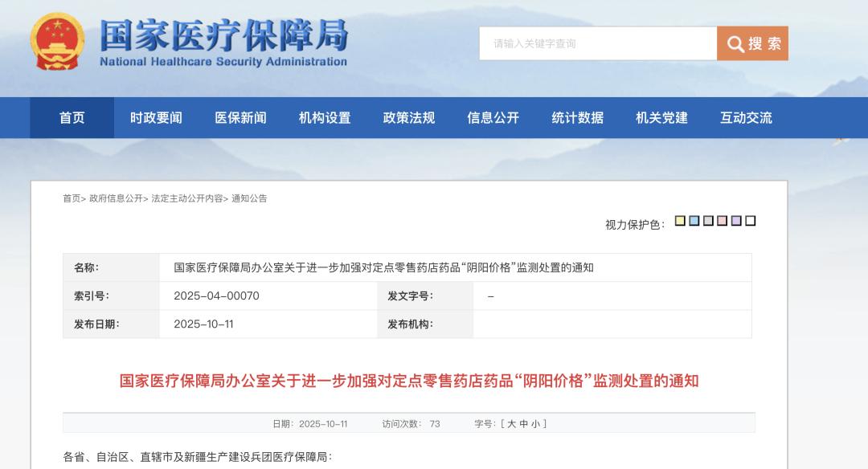Select the blue eye-protection color swatch
The image size is (868, 469).
[694, 221]
